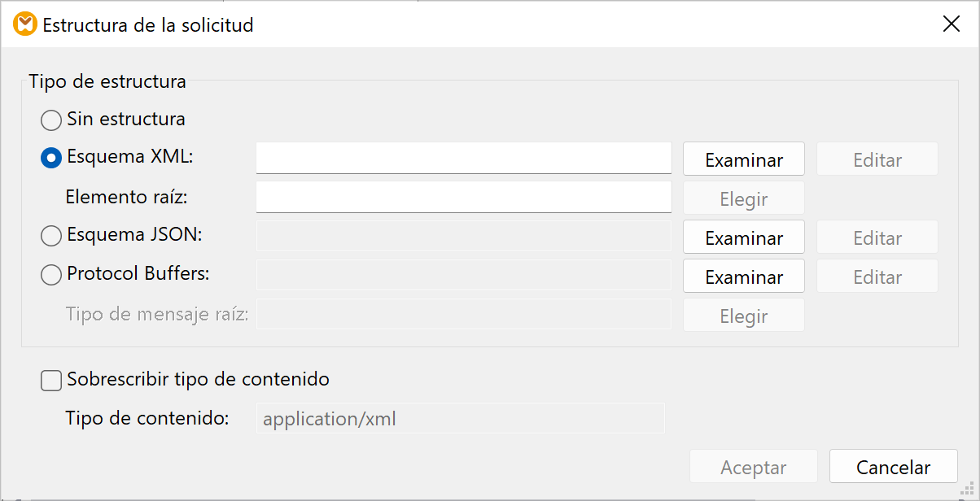Click Examinar next to Protocol Buffers
Screen dimensions: 980x501
click(743, 276)
